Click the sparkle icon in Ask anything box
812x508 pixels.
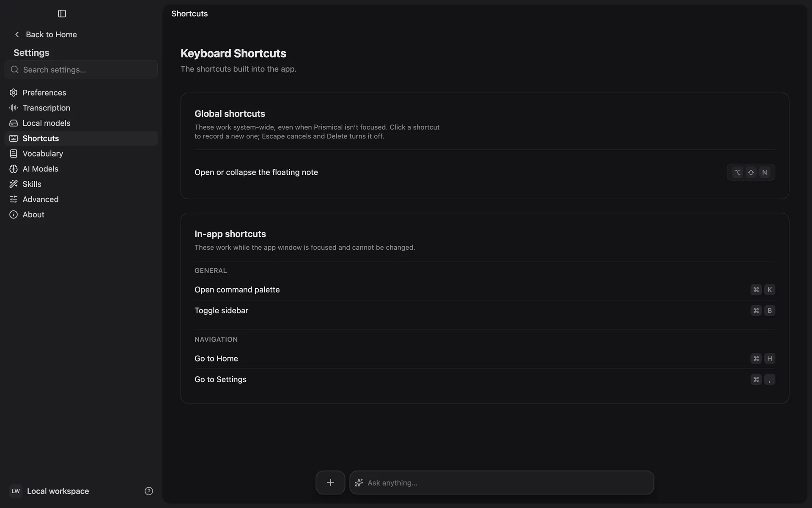coord(359,483)
